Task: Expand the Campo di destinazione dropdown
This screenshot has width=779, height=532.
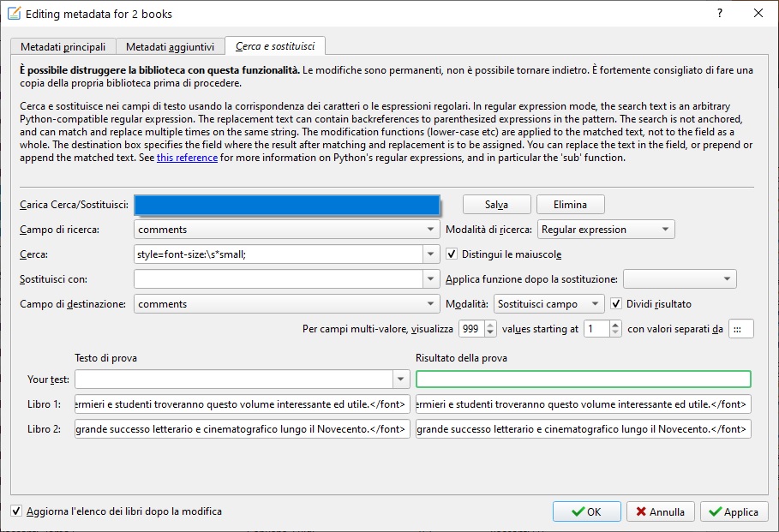Action: (x=286, y=304)
